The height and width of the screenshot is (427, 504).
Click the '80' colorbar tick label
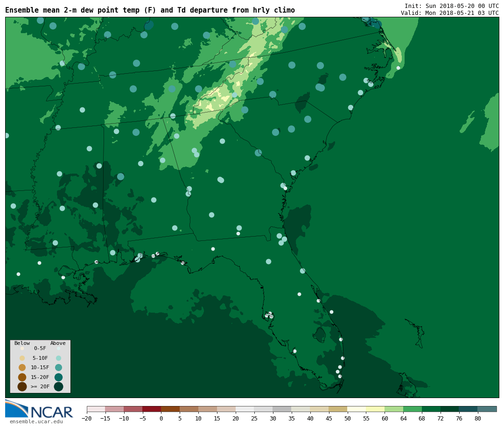tap(478, 419)
